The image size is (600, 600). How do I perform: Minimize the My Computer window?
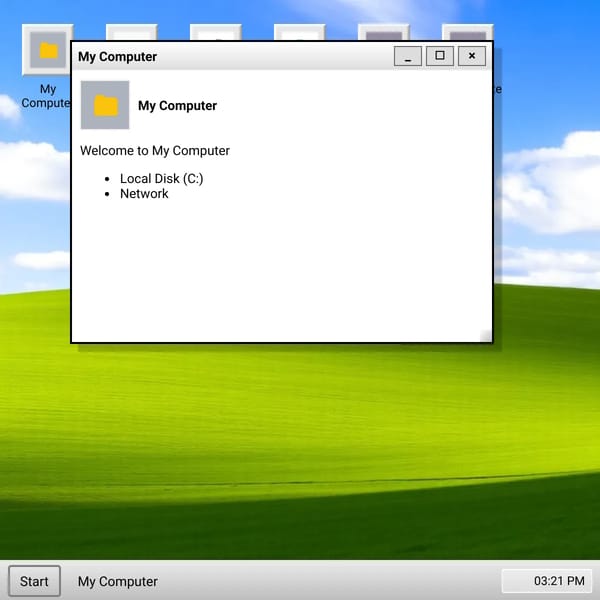pyautogui.click(x=408, y=56)
